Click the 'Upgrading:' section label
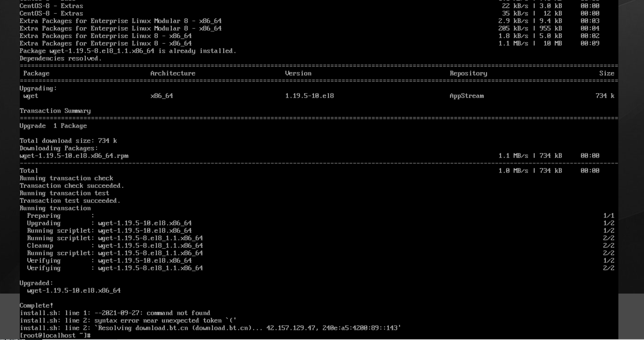This screenshot has width=644, height=340. point(38,88)
